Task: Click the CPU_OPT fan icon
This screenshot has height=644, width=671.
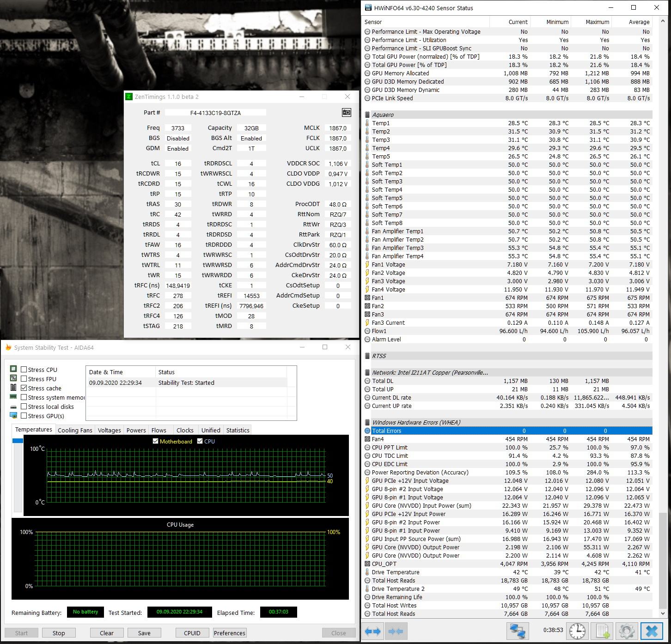Action: pos(367,564)
